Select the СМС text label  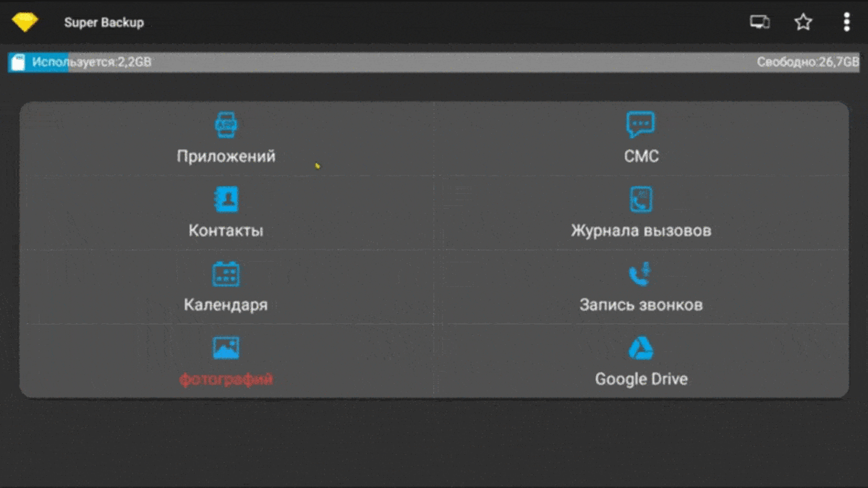click(x=641, y=155)
